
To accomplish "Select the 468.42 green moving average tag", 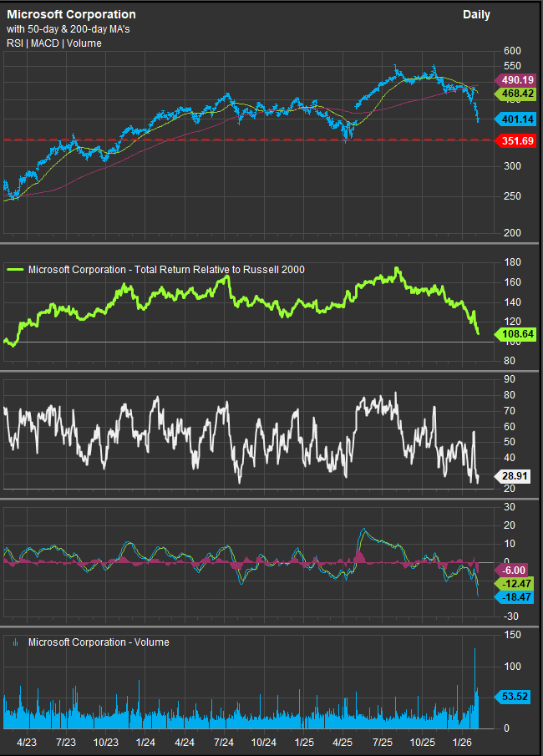I will click(x=519, y=94).
